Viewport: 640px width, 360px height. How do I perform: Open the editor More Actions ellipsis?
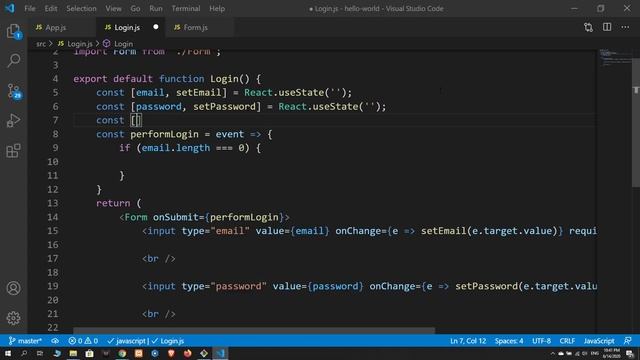click(x=625, y=27)
